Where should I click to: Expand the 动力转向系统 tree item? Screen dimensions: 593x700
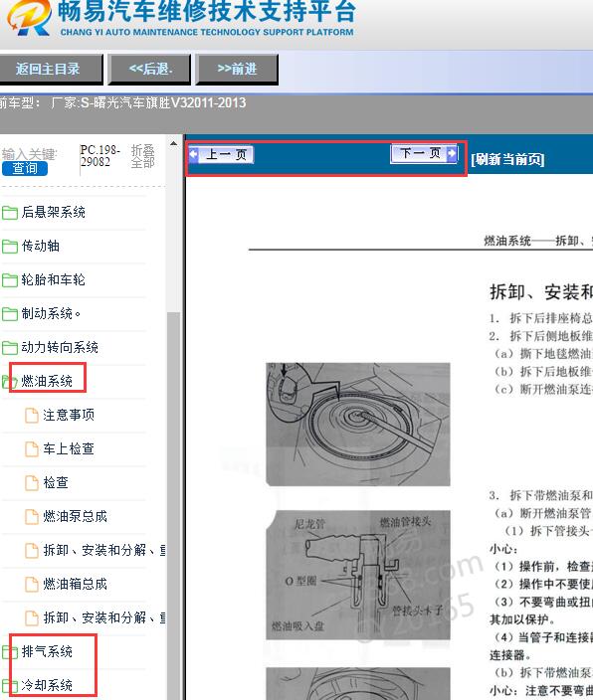tap(60, 347)
